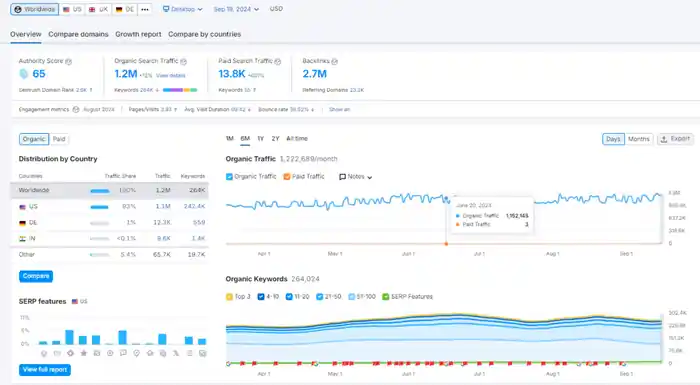
Task: Click View full report button
Action: [x=45, y=370]
